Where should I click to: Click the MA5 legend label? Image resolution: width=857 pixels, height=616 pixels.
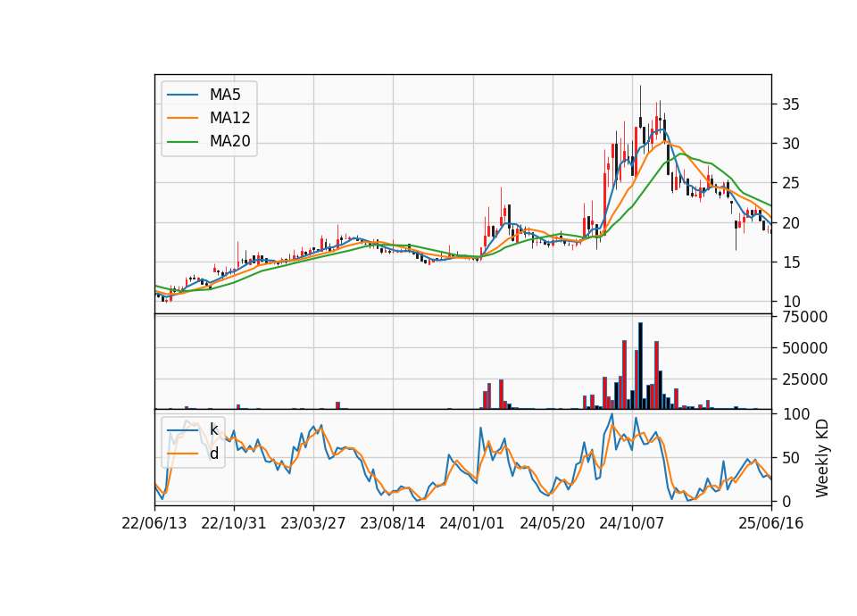point(225,95)
